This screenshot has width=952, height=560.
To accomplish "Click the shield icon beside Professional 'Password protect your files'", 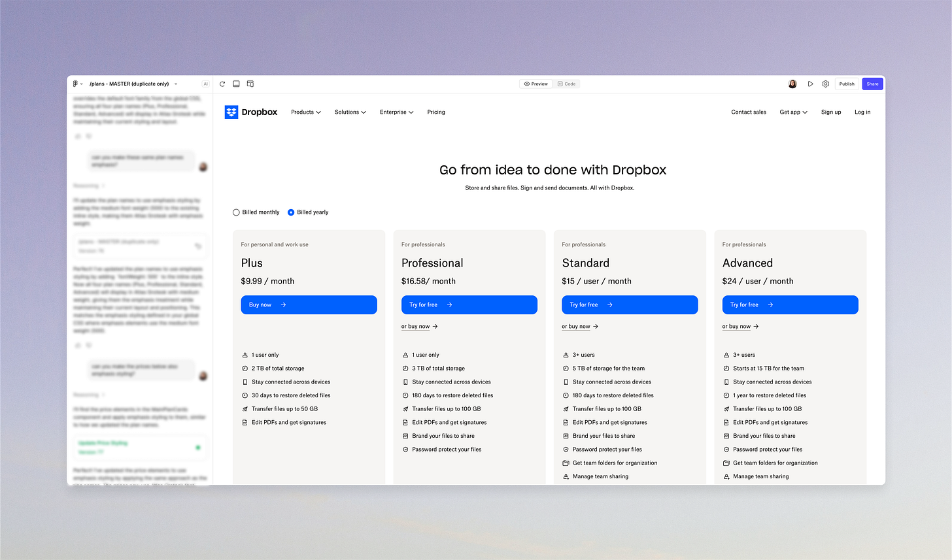I will (405, 450).
